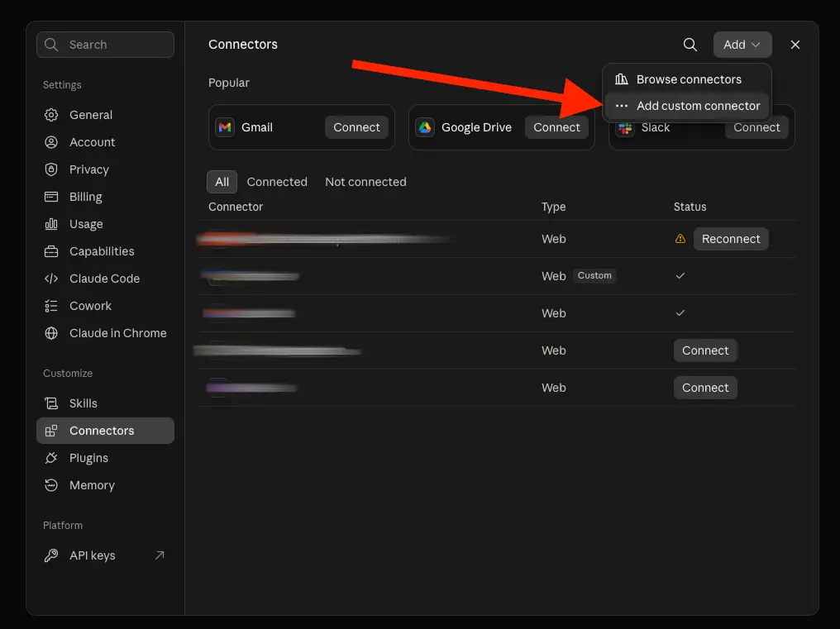Click the orange warning triangle icon
The image size is (840, 629).
coord(680,239)
